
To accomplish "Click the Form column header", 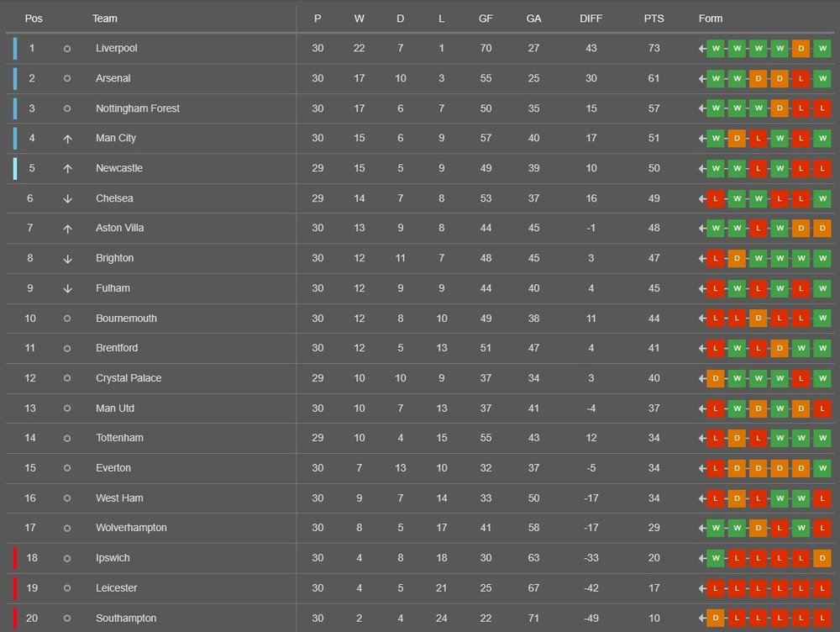I will tap(711, 18).
